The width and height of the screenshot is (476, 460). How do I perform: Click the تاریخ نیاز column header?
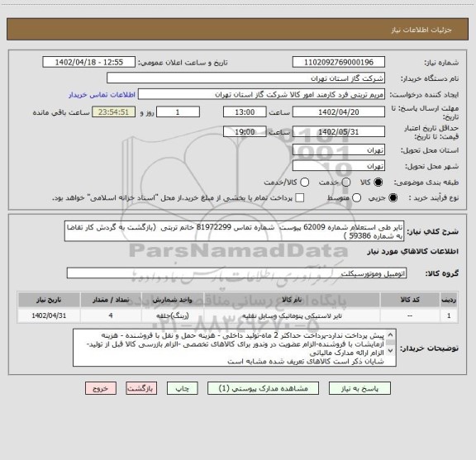pos(49,300)
